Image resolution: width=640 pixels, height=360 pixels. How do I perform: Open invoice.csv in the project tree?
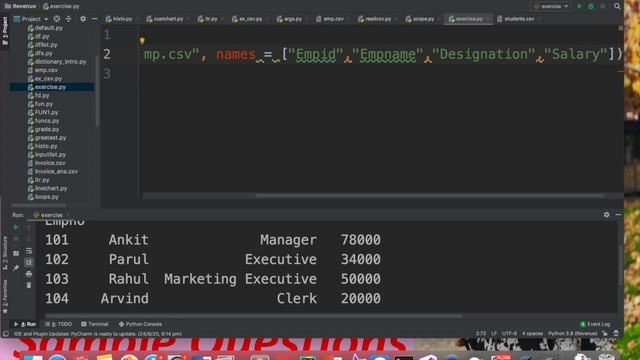coord(49,163)
